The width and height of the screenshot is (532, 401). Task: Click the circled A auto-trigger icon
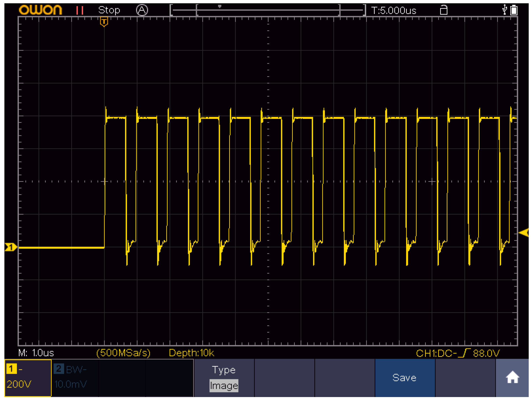pyautogui.click(x=142, y=10)
